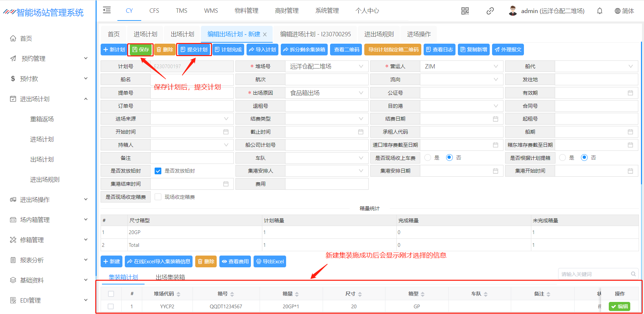
Task: Click the search magnifier in keyword box
Action: tap(633, 274)
